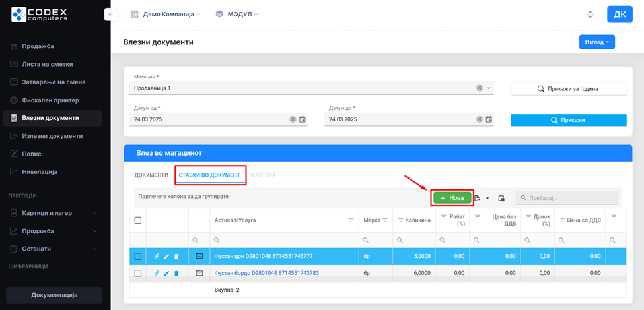Screen dimensions: 644x310
Task: Expand the Демо Компанија company selector
Action: 165,14
